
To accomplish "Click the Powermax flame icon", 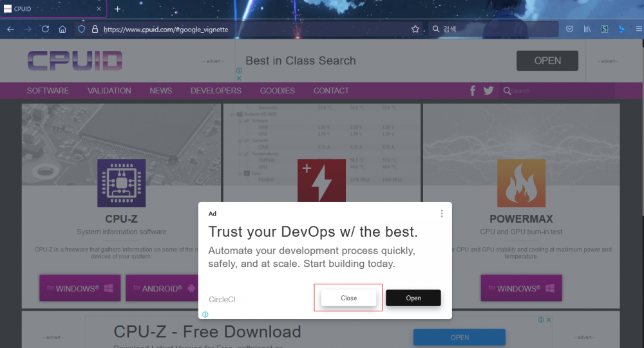I will click(x=521, y=183).
